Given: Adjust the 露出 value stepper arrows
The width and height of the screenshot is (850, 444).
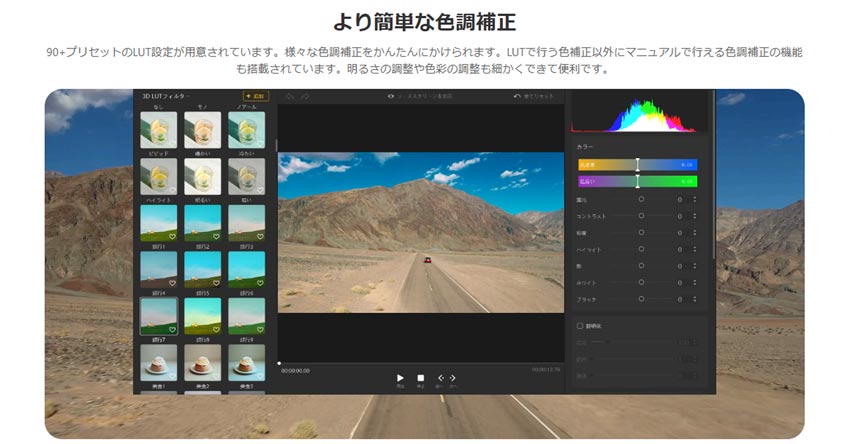Looking at the screenshot, I should click(x=695, y=199).
